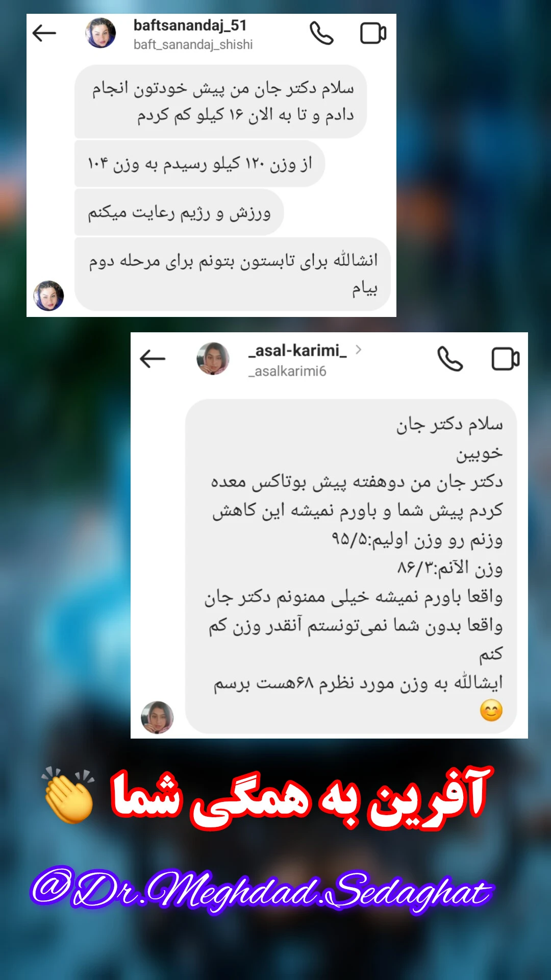The width and height of the screenshot is (551, 980).
Task: Open baft_sanandaj_shishi handle text
Action: (x=193, y=45)
